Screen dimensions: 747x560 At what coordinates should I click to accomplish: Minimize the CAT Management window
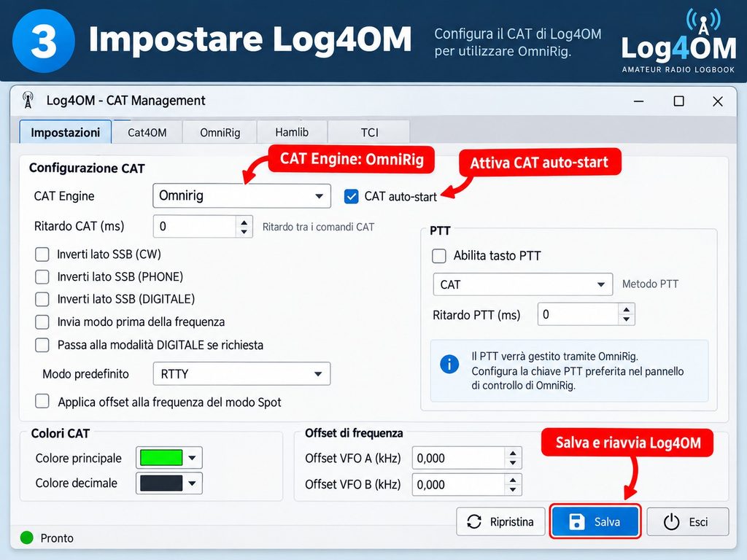pyautogui.click(x=639, y=101)
